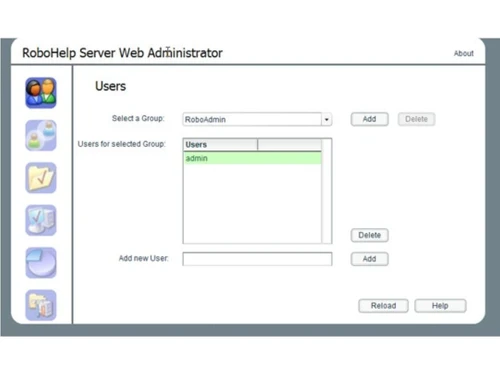Open the pie chart reports icon
500x375 pixels.
41,263
